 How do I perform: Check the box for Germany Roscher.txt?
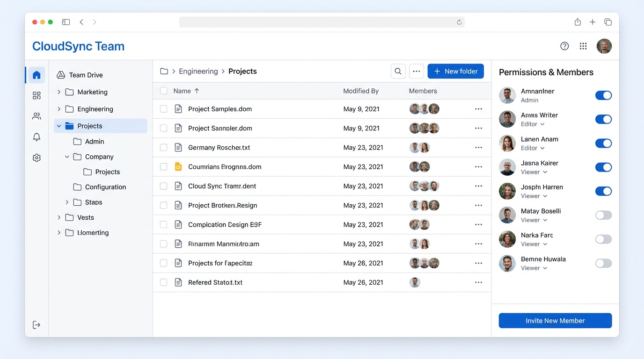tap(163, 148)
